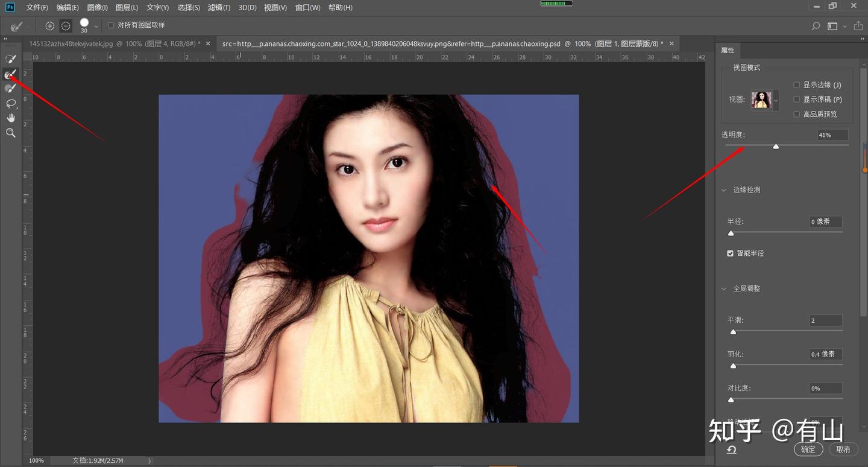Image resolution: width=868 pixels, height=467 pixels.
Task: Click the 取消 Cancel button
Action: (843, 450)
